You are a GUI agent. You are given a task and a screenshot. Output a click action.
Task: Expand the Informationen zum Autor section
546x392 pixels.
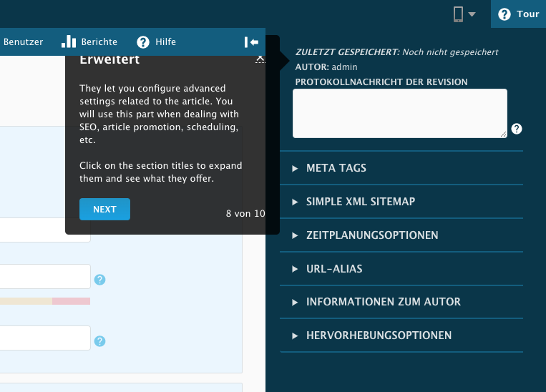point(383,302)
